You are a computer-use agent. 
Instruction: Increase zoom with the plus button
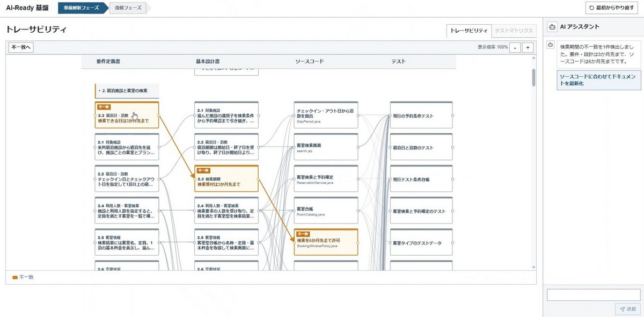(528, 47)
